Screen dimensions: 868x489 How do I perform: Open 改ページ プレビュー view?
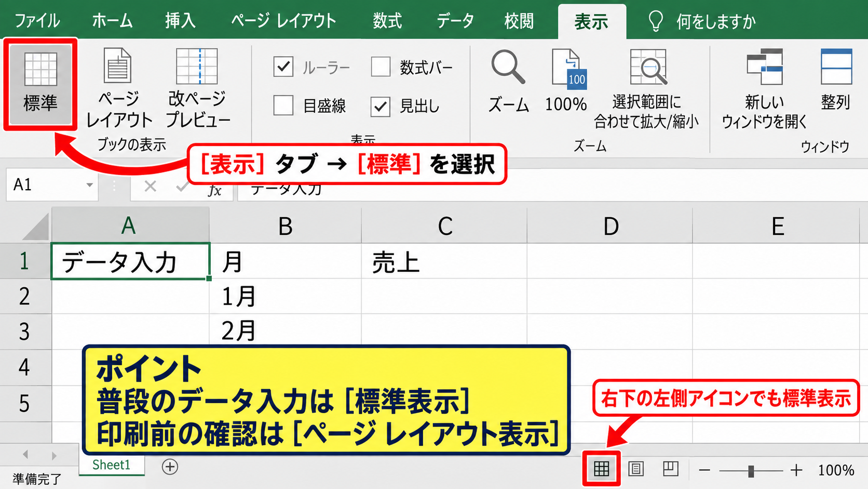(197, 87)
